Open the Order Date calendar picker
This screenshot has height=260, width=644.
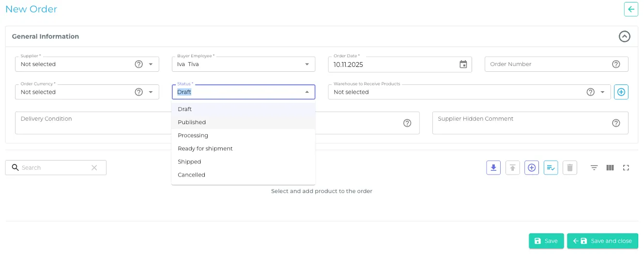pyautogui.click(x=463, y=64)
